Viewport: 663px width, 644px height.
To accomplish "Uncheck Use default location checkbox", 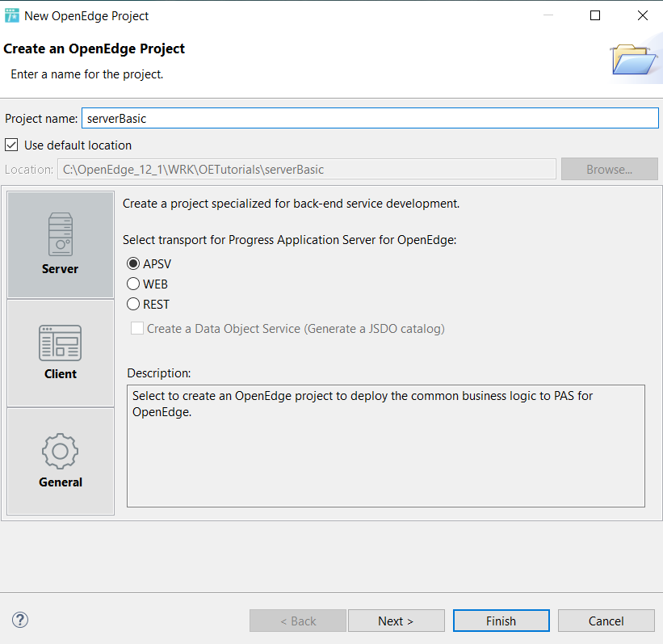I will (11, 145).
